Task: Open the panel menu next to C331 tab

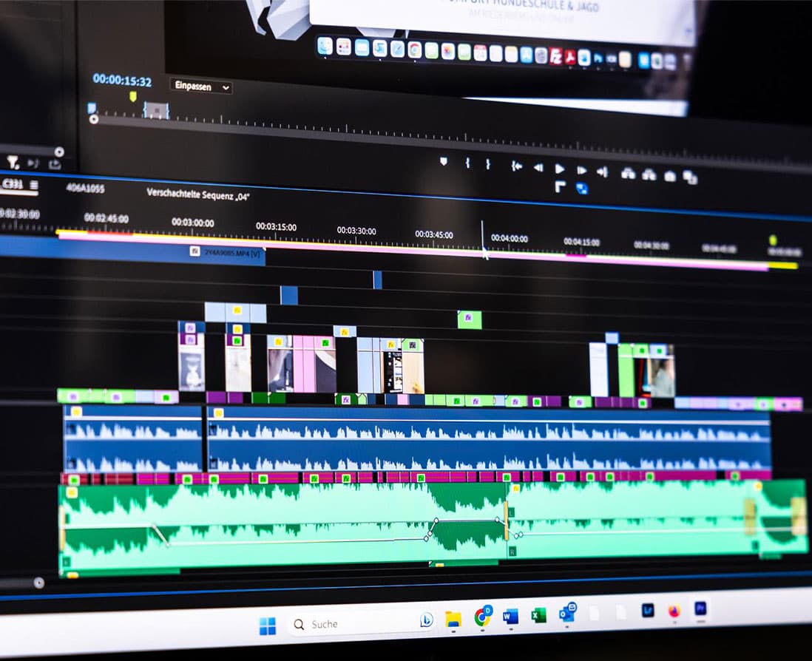Action: coord(34,185)
